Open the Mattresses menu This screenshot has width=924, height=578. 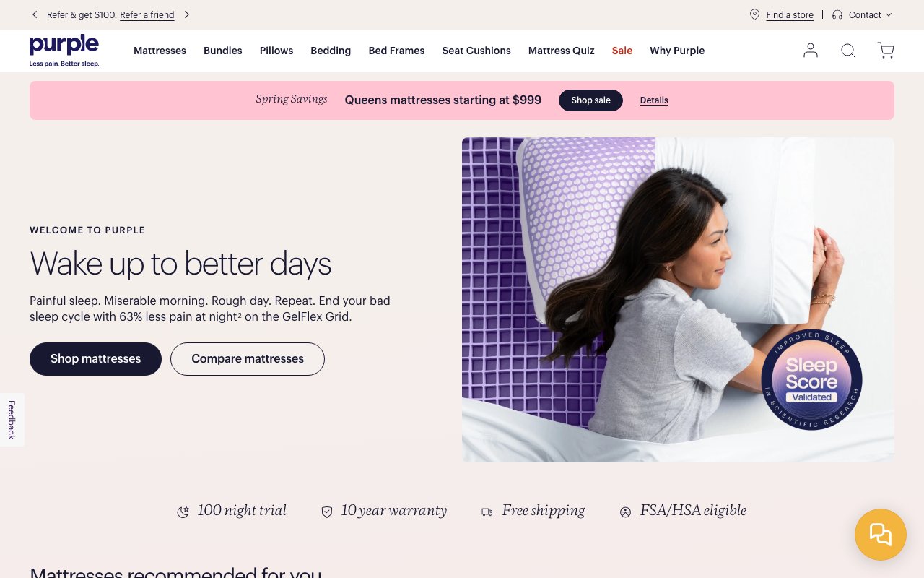160,51
